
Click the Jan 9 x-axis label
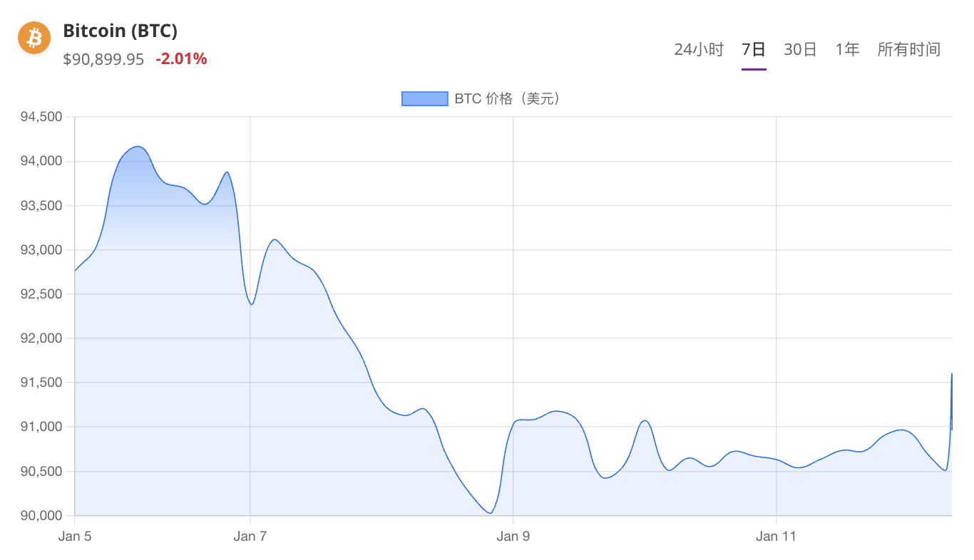coord(513,536)
